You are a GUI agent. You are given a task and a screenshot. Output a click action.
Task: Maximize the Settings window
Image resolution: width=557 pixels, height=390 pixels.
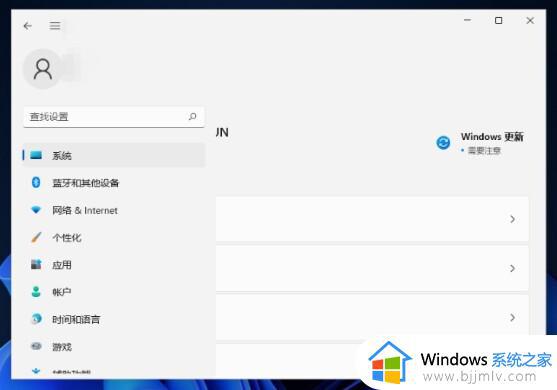tap(499, 21)
